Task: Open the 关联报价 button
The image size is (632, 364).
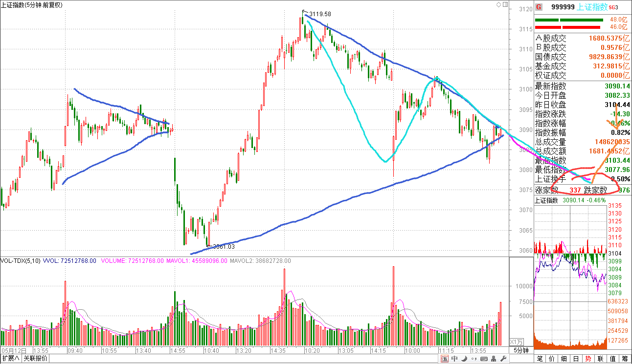Action: pos(35,359)
